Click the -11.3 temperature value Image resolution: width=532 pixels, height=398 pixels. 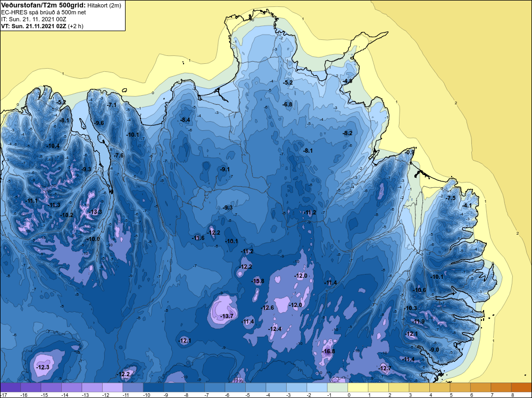pos(54,205)
